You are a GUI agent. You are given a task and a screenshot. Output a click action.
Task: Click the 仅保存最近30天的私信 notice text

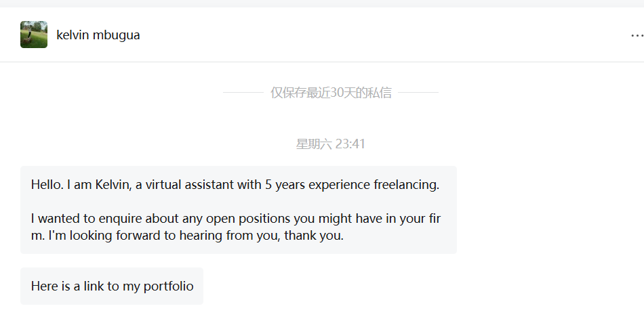click(331, 93)
